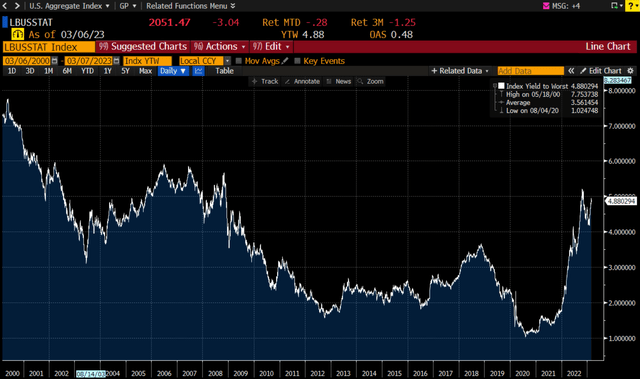640x379 pixels.
Task: Collapse the legend tree toggle
Action: click(495, 86)
